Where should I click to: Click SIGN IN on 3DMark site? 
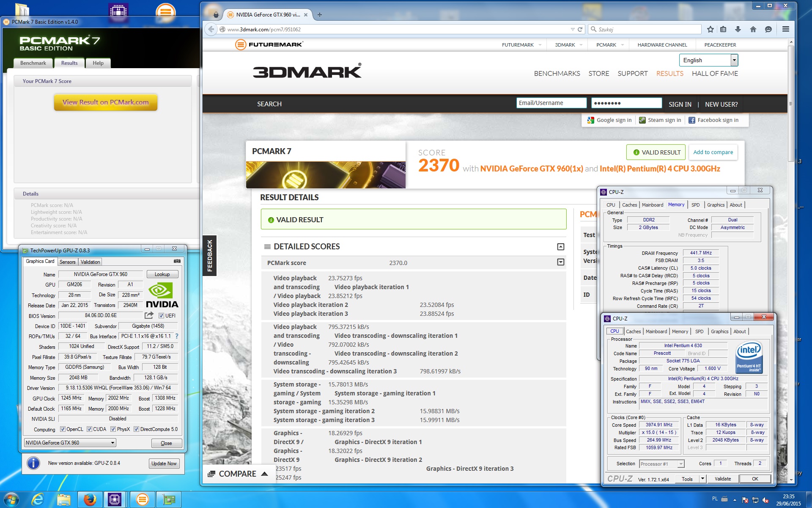pyautogui.click(x=680, y=104)
